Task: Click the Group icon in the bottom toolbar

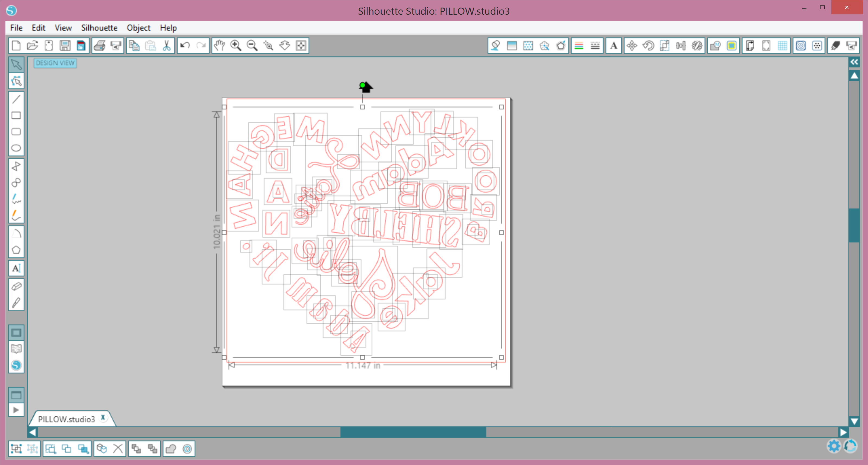Action: click(x=16, y=449)
